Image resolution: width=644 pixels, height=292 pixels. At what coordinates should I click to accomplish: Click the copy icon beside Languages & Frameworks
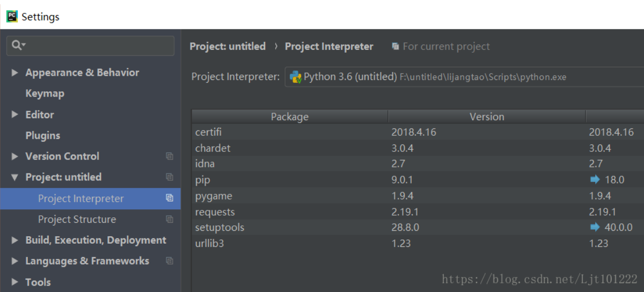(x=170, y=261)
